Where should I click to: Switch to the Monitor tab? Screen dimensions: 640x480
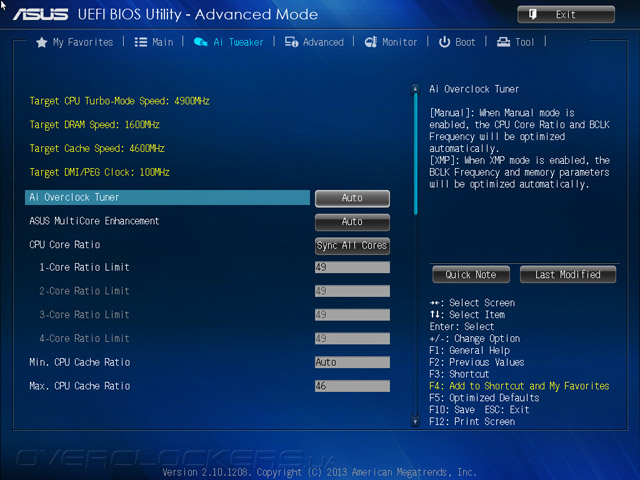point(391,42)
